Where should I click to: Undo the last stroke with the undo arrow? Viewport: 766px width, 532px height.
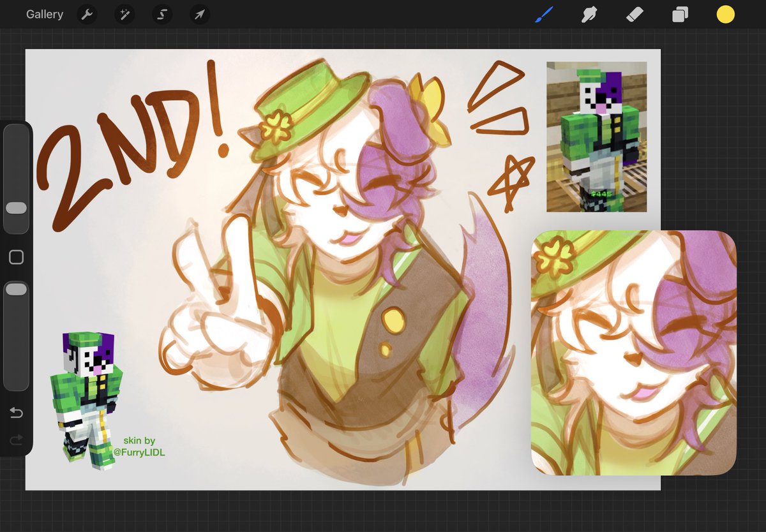point(17,413)
